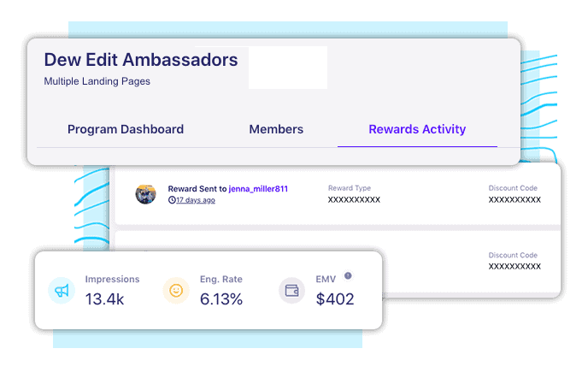
Task: Click Discount Code value in jenna_miller811 row
Action: (514, 200)
